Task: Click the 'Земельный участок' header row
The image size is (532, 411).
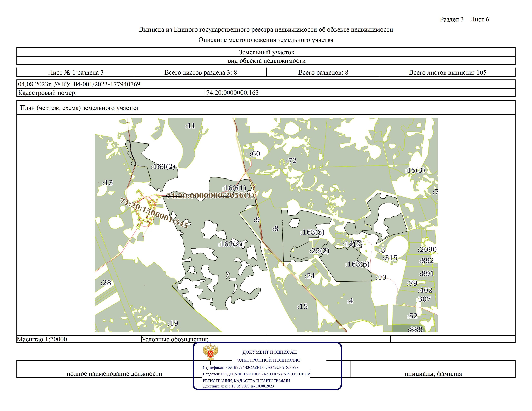Action: pos(266,52)
